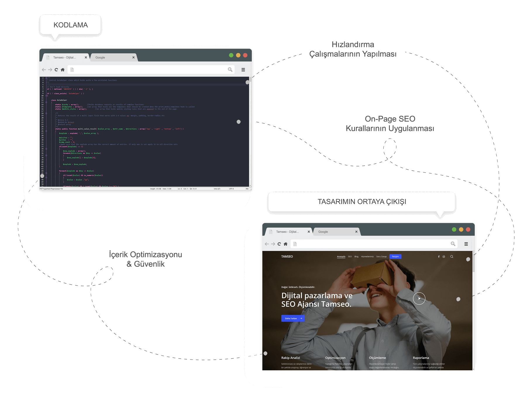Click the forward arrow in the website browser toolbar

tap(273, 244)
